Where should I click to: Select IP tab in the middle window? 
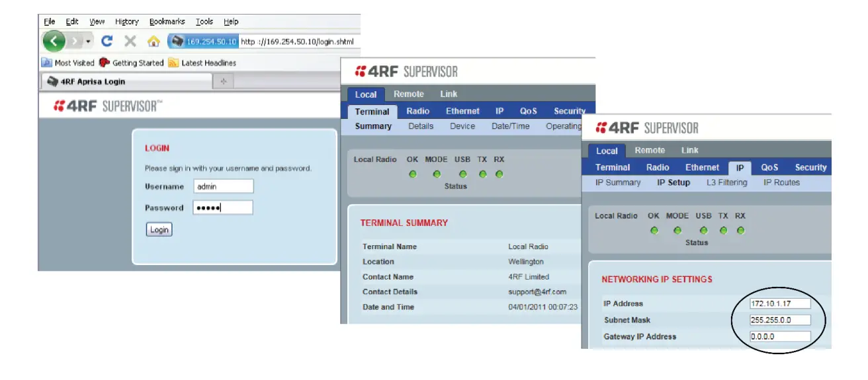click(499, 111)
